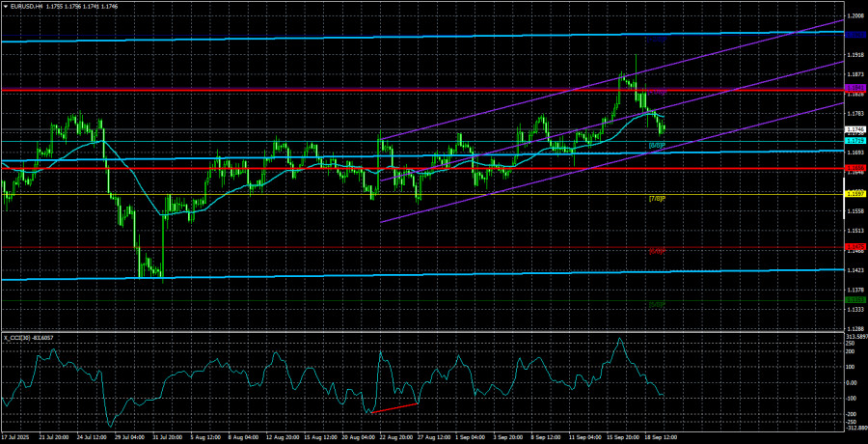Click the 1.1288 value at price scale bottom
Viewport: 868px width, 444px height.
click(x=854, y=329)
